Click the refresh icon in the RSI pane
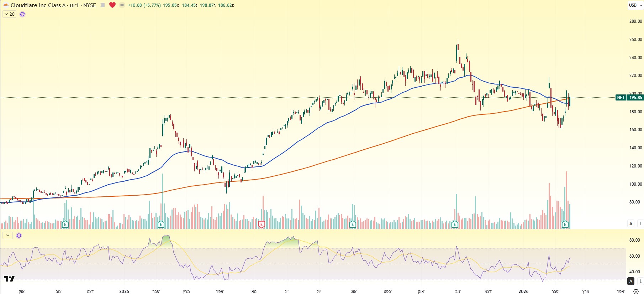The width and height of the screenshot is (644, 294). (x=19, y=236)
